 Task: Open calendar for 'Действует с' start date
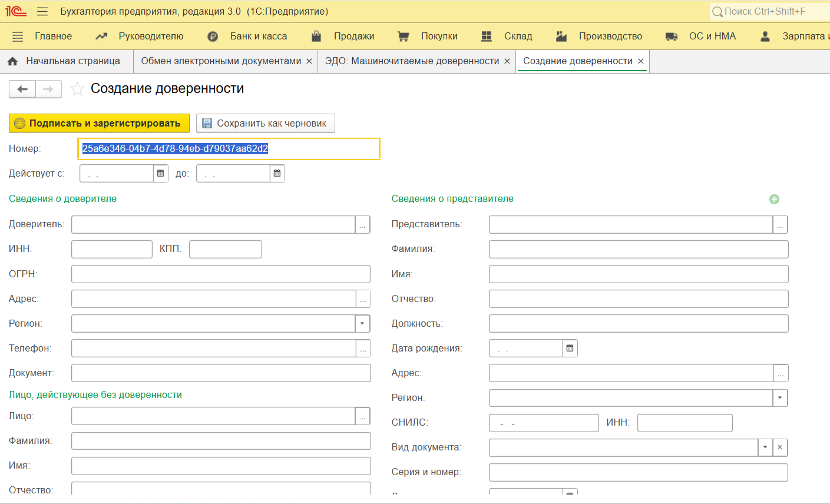[160, 174]
